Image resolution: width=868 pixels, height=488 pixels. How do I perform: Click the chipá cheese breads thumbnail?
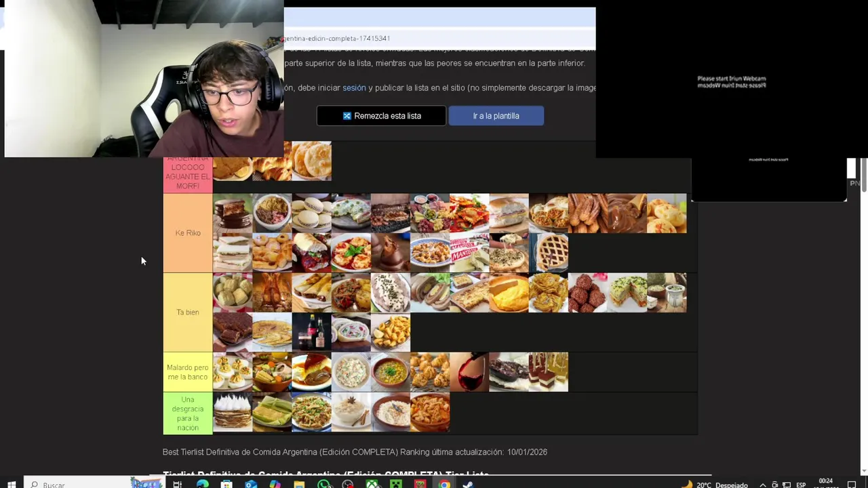(x=667, y=213)
